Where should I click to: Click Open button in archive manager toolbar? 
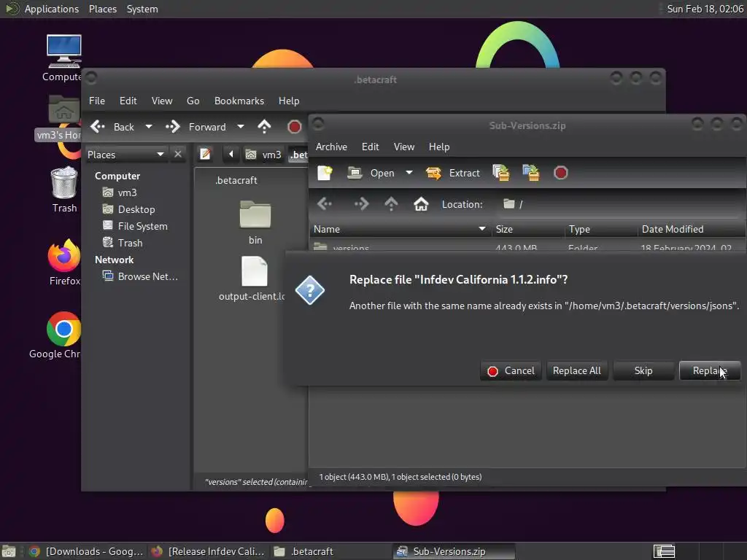point(371,173)
